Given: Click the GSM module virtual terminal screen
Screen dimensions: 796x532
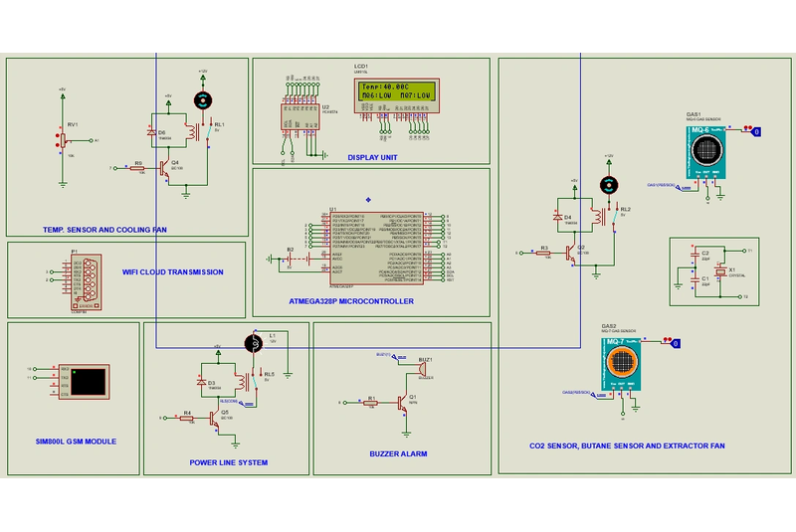Looking at the screenshot, I should click(x=89, y=382).
